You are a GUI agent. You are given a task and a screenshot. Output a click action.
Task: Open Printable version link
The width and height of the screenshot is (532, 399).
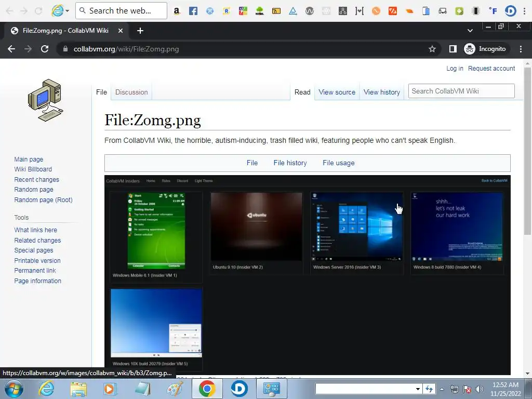(x=37, y=261)
